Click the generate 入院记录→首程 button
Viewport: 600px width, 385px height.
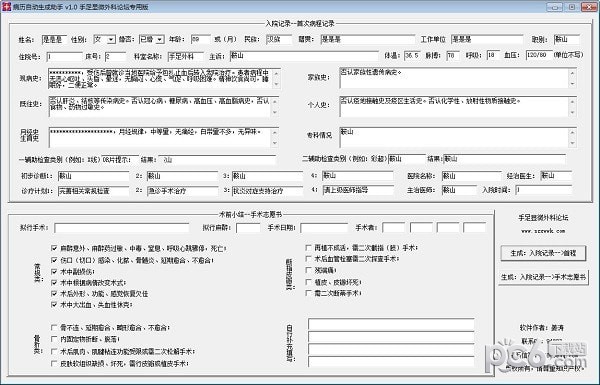pyautogui.click(x=543, y=253)
